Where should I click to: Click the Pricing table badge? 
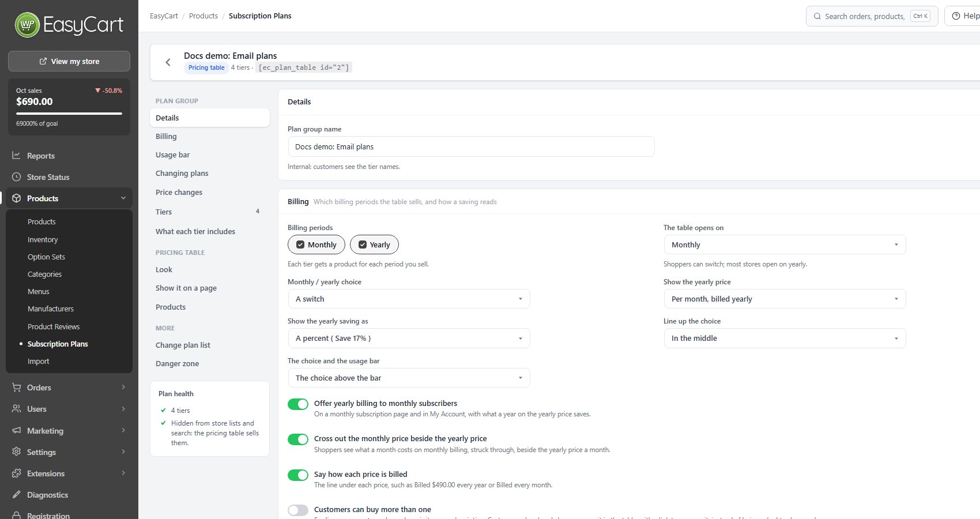[x=206, y=67]
